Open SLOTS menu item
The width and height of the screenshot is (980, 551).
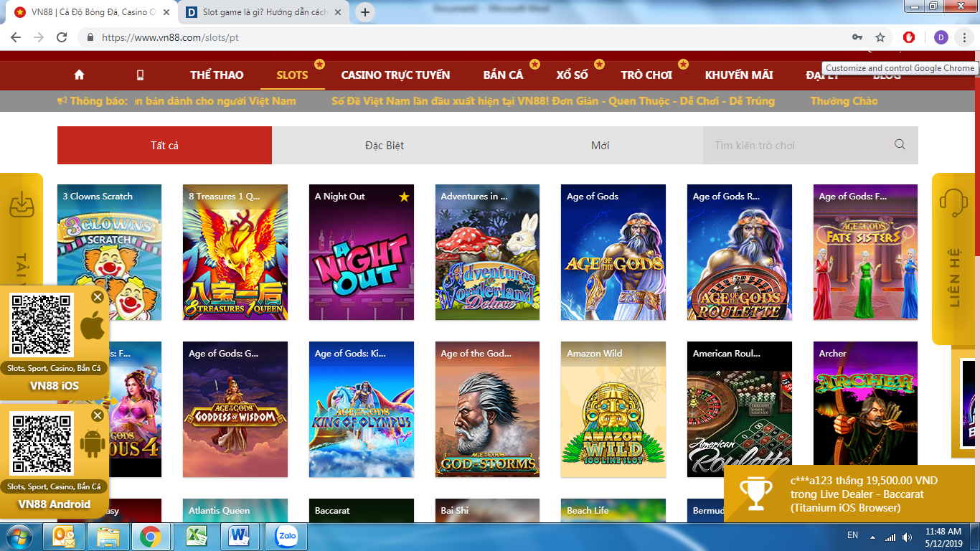pos(292,75)
